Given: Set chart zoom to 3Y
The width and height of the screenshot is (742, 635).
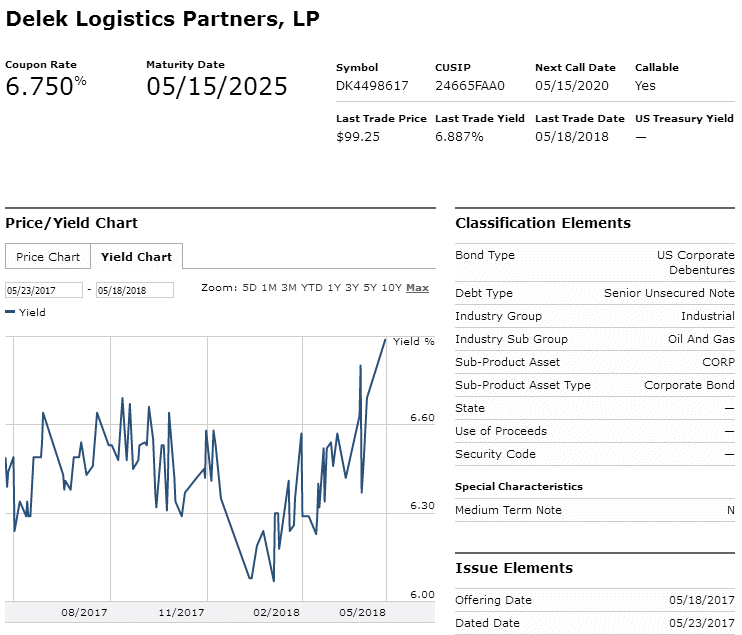Looking at the screenshot, I should point(352,288).
